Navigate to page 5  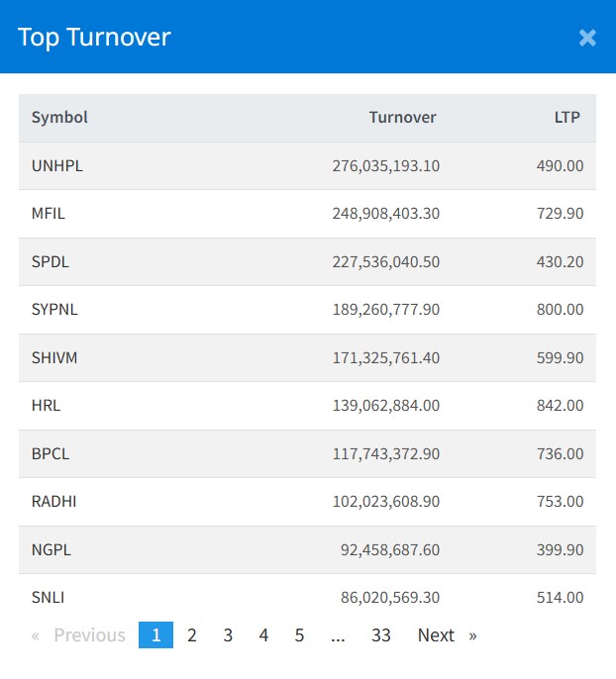(x=299, y=635)
